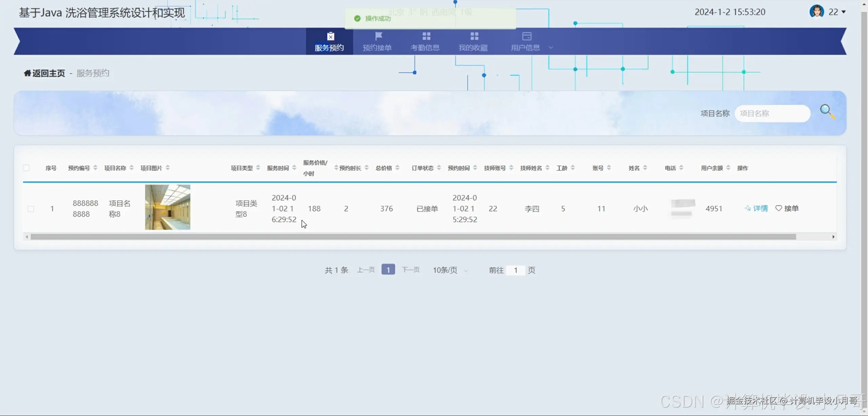Toggle the select-all checkbox in table header

pos(26,167)
